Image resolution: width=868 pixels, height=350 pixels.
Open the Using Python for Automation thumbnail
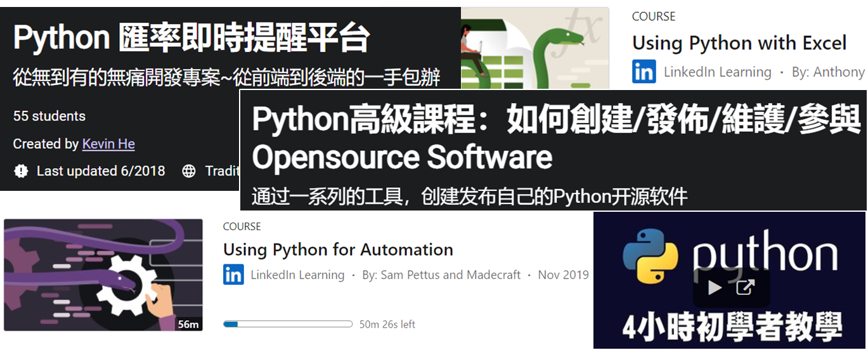(x=103, y=275)
